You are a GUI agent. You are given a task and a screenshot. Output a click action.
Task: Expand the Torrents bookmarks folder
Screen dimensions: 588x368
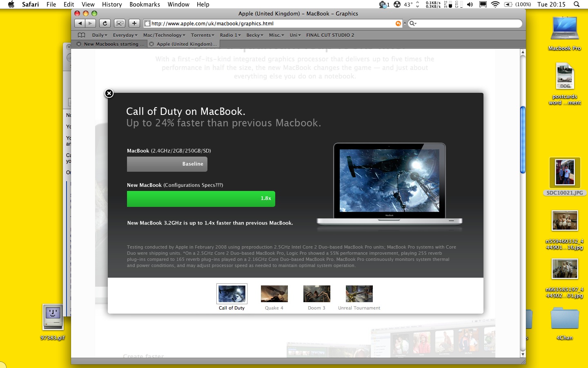tap(203, 35)
